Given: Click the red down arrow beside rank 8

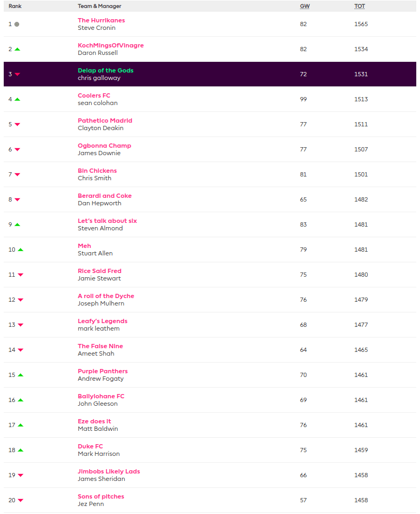Looking at the screenshot, I should tap(17, 199).
